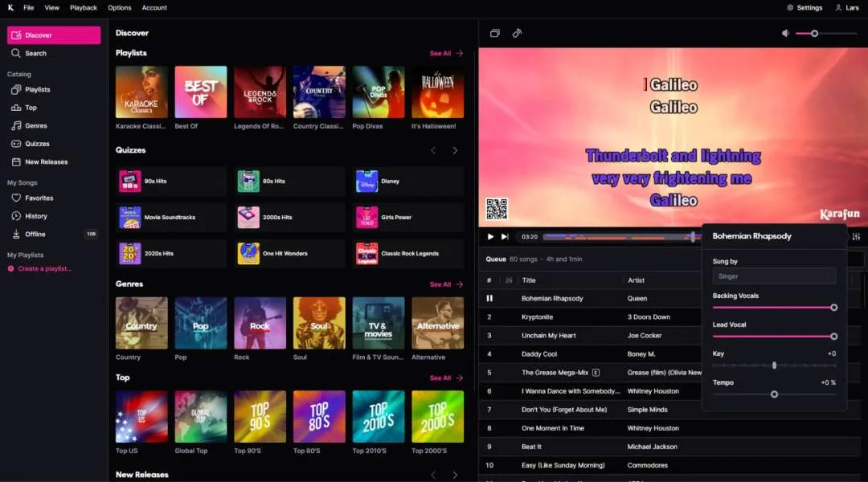
Task: Open the It's Halloween playlist thumbnail
Action: [438, 92]
